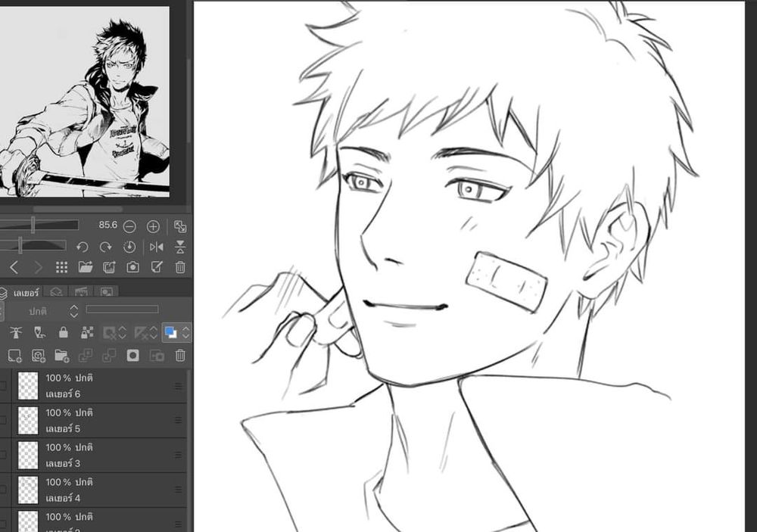Viewport: 757px width, 532px height.
Task: Import image file via folder icon
Action: tap(86, 267)
